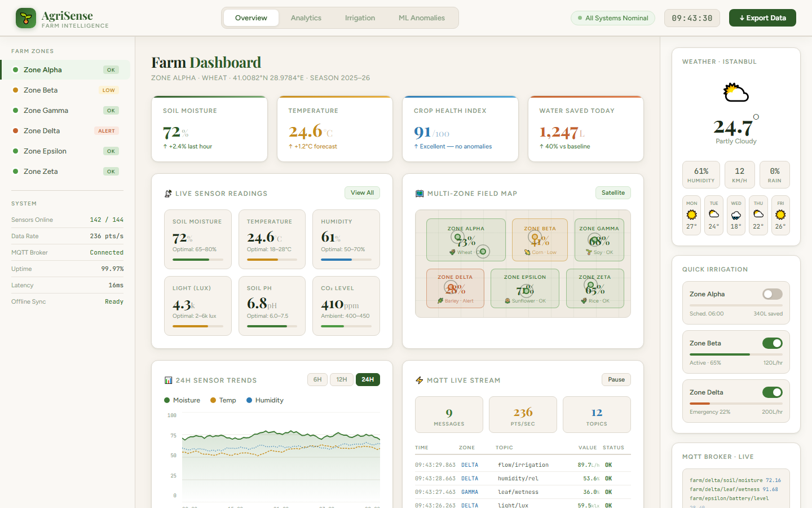Image resolution: width=812 pixels, height=508 pixels.
Task: Click the corn icon in Zone Beta
Action: 527,252
